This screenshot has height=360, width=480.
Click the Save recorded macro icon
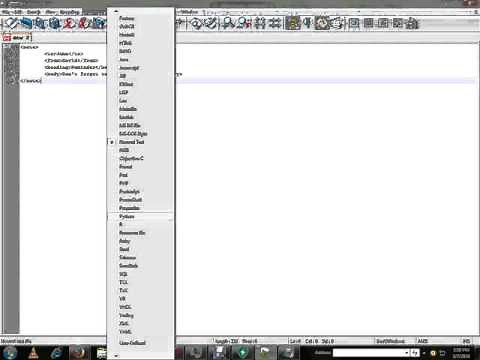coord(412,23)
